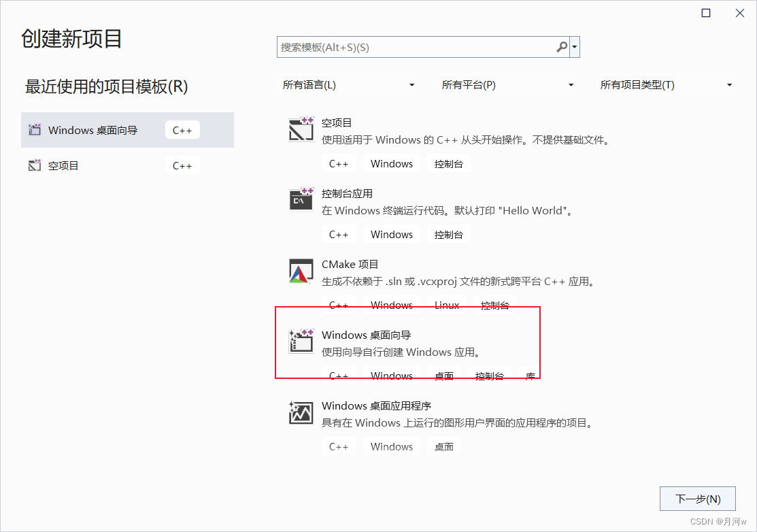The height and width of the screenshot is (532, 757).
Task: Click the 空项目 template icon in template list
Action: coord(301,129)
